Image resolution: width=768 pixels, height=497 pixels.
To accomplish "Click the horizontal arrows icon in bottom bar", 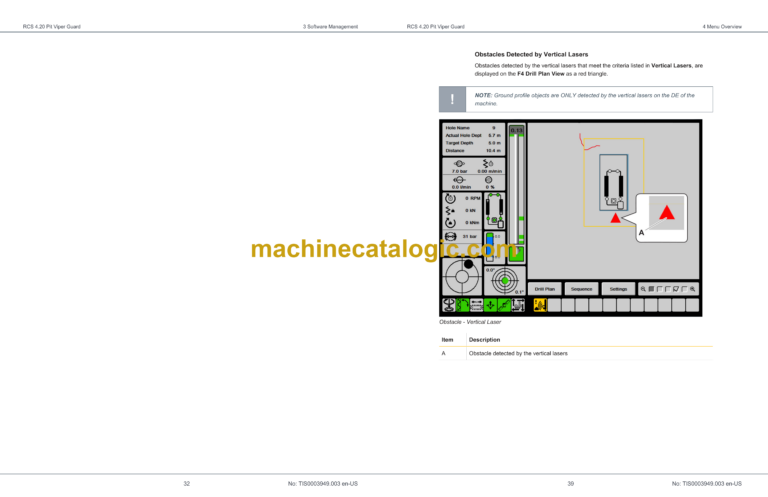I will click(x=476, y=305).
